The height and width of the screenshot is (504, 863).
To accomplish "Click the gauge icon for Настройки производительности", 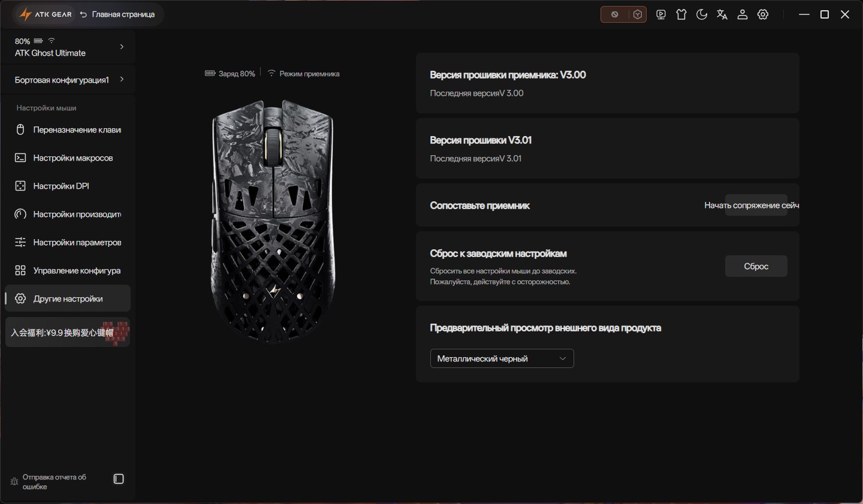I will pyautogui.click(x=20, y=214).
